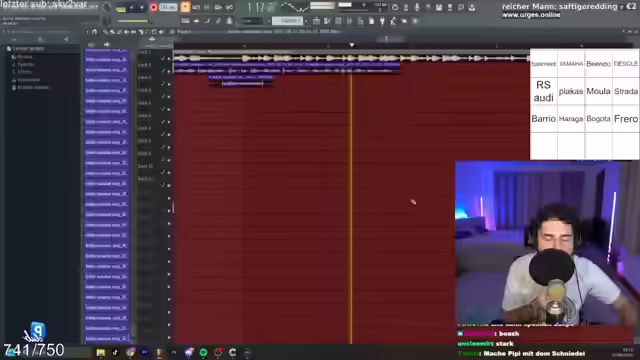The height and width of the screenshot is (360, 640).
Task: Select the playlist Mute tool
Action: [x=126, y=32]
